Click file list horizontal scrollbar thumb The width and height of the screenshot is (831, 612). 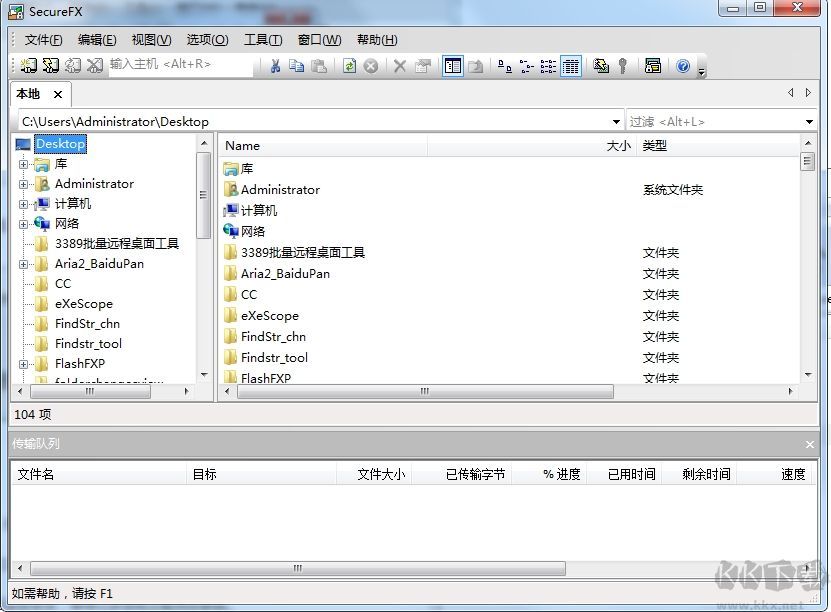tap(425, 392)
